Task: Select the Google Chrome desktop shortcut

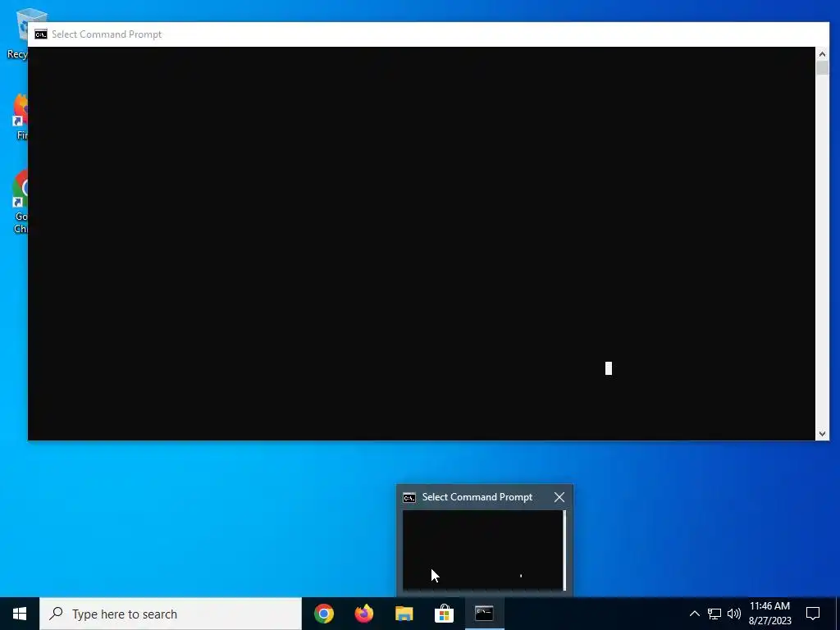Action: tap(19, 202)
